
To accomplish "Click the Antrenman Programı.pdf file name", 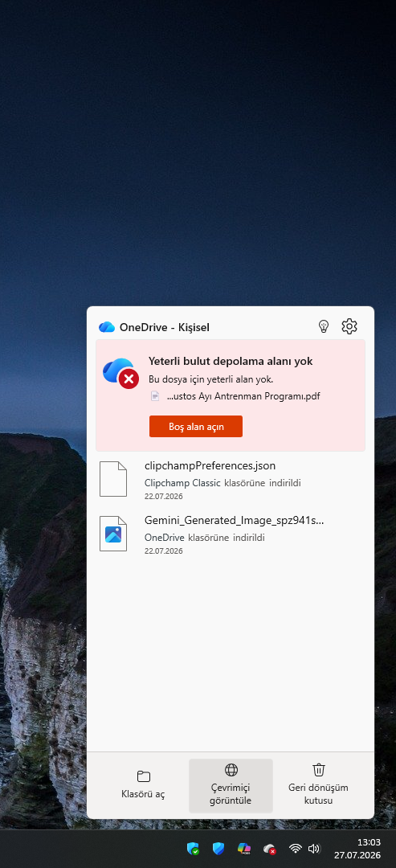I will pyautogui.click(x=243, y=396).
